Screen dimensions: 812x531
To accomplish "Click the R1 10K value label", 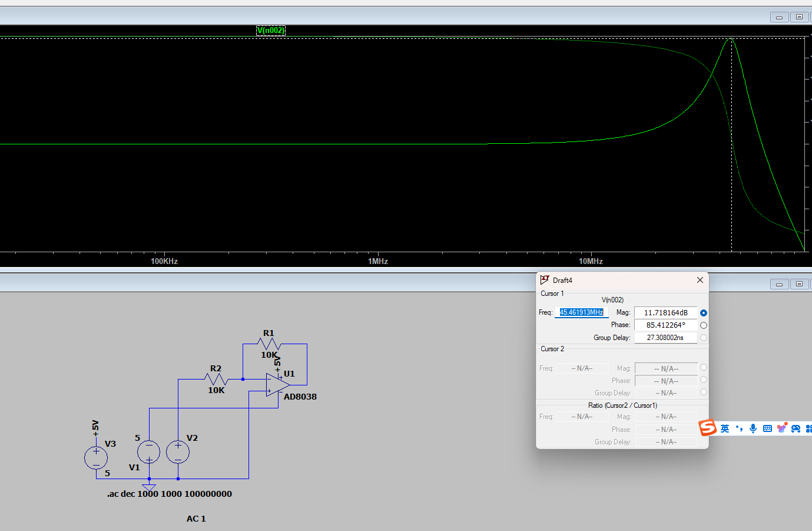I will 269,355.
